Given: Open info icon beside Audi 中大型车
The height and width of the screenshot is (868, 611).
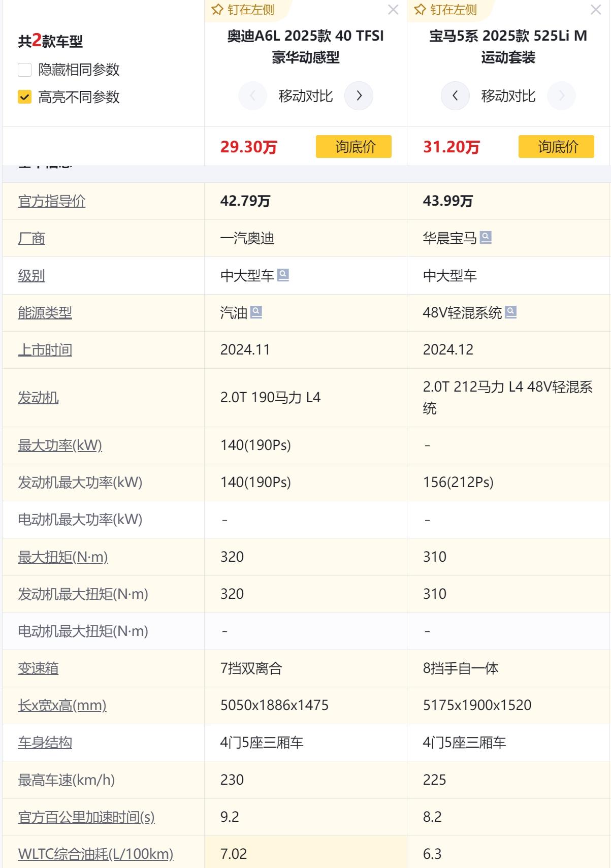Looking at the screenshot, I should click(x=283, y=275).
